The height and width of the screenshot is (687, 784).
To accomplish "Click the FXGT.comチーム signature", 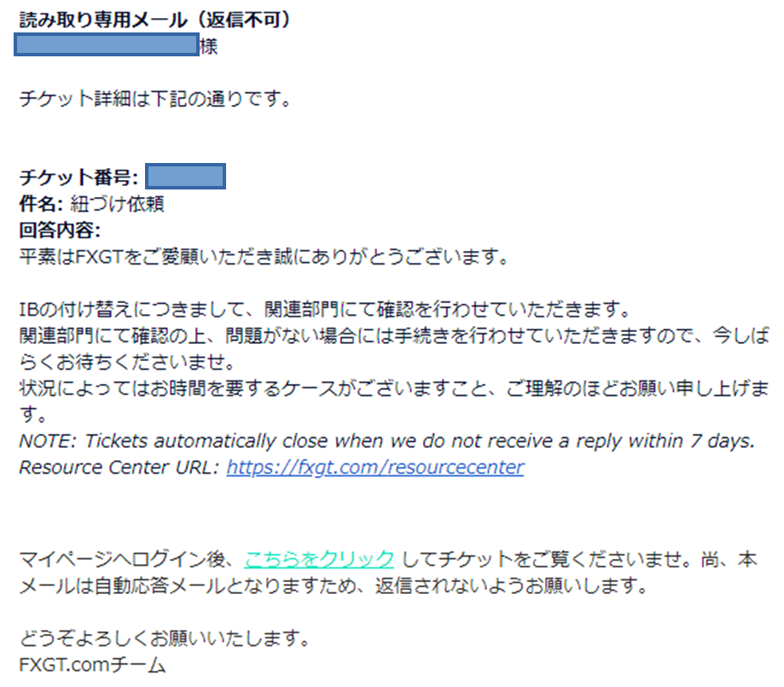I will pos(92,665).
